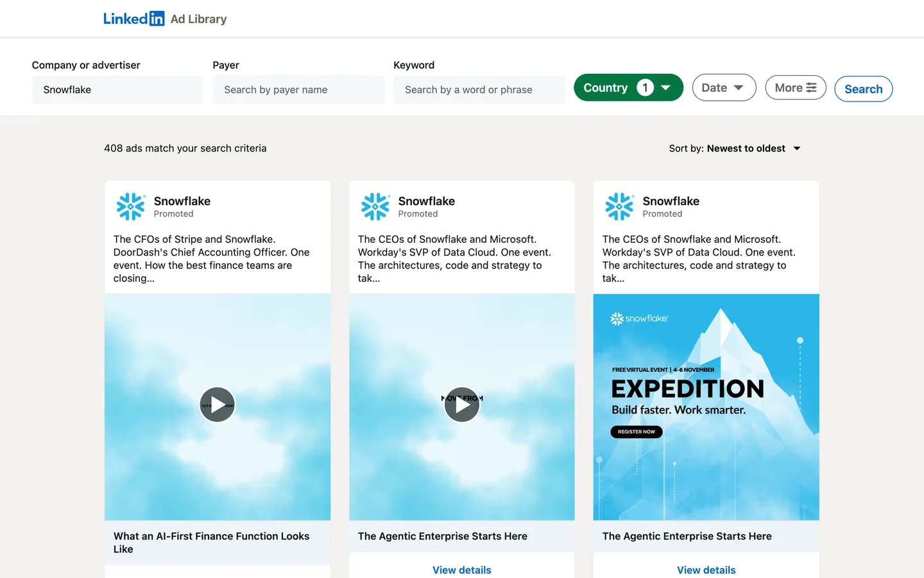This screenshot has width=924, height=578.
Task: Open the More filters button
Action: point(796,87)
